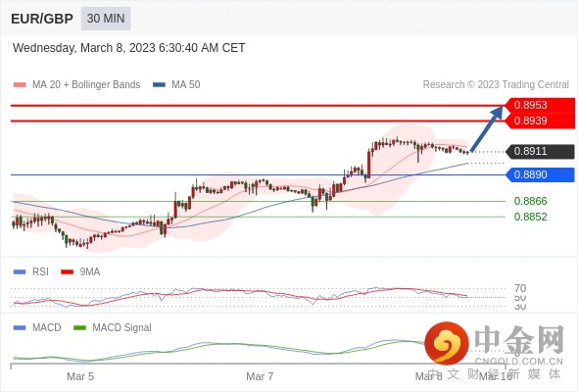Click the green MACD Signal legend swatch

coord(79,328)
